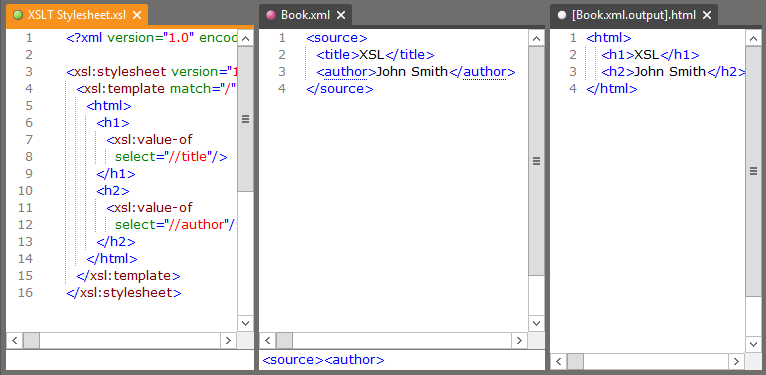The width and height of the screenshot is (766, 375).
Task: Click the <source> opening tag on Book.xml line 1
Action: 337,38
